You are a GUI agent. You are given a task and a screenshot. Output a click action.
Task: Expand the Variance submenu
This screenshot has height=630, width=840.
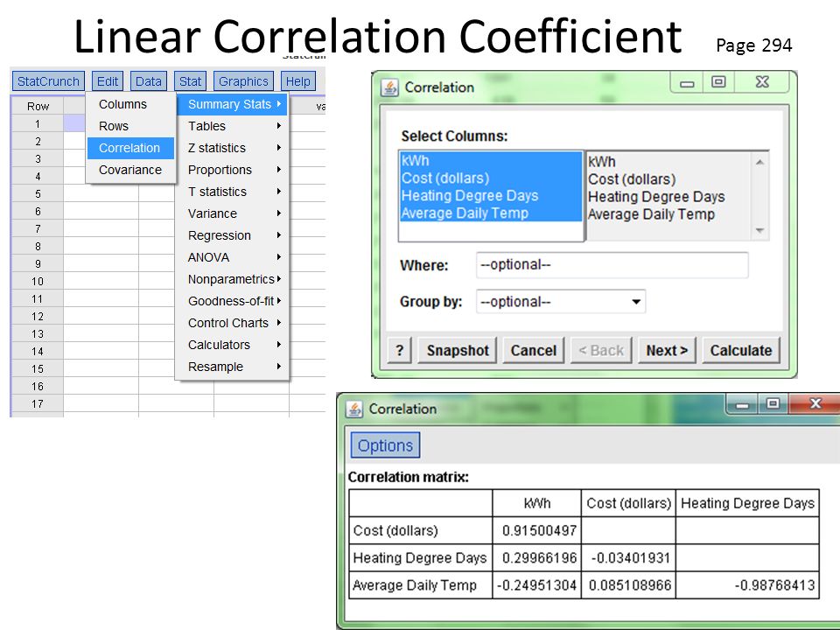(232, 213)
